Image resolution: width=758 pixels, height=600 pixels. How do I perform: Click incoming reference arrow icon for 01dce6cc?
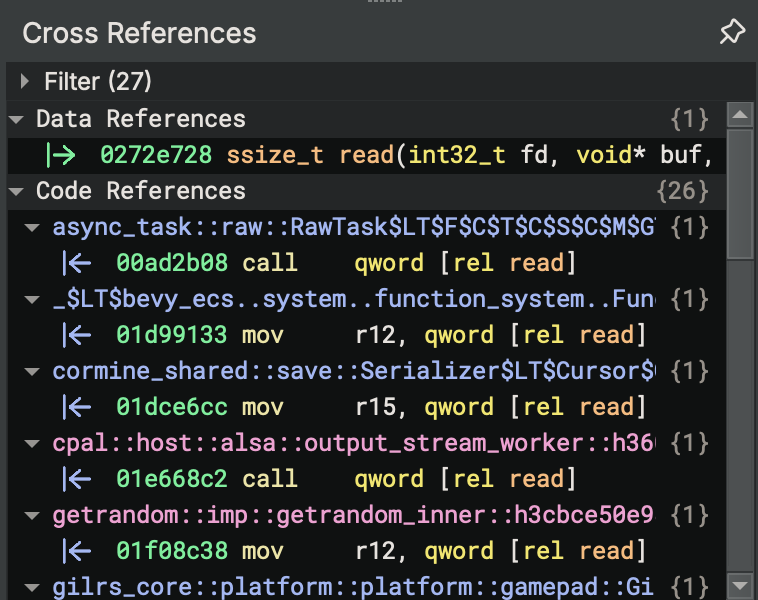tap(77, 407)
